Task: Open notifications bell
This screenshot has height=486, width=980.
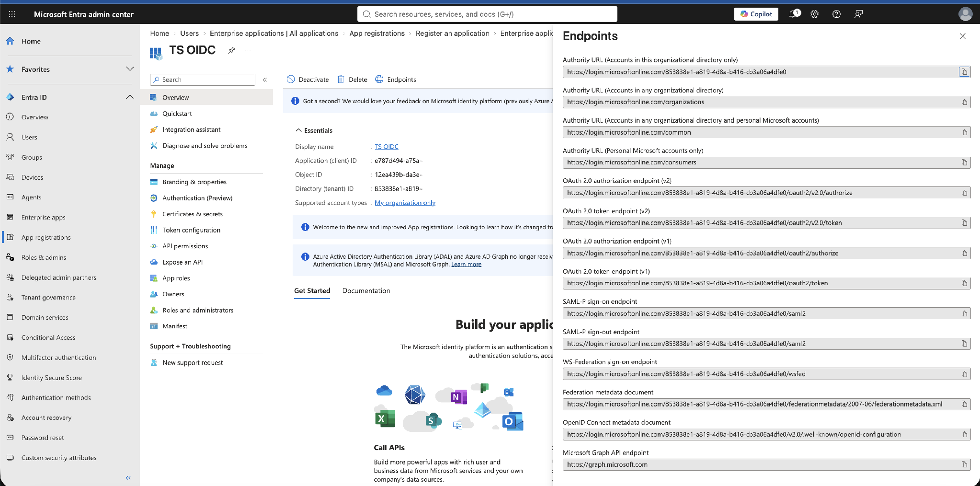Action: click(x=794, y=14)
